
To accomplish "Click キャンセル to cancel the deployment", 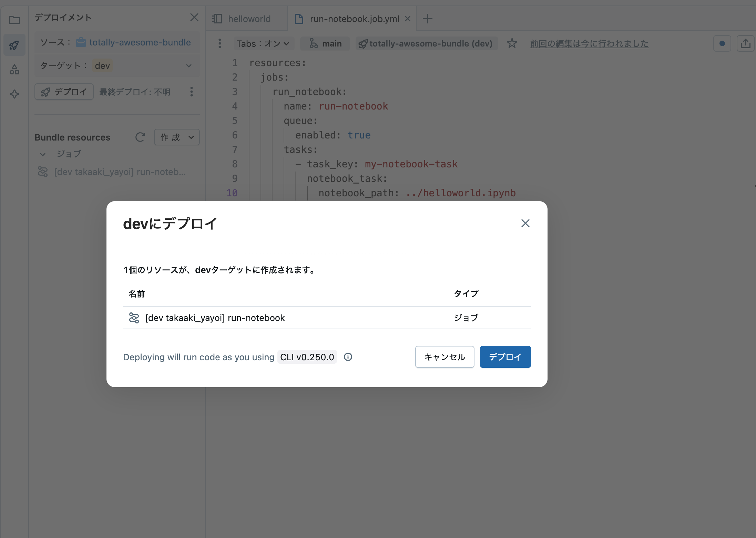I will (444, 357).
